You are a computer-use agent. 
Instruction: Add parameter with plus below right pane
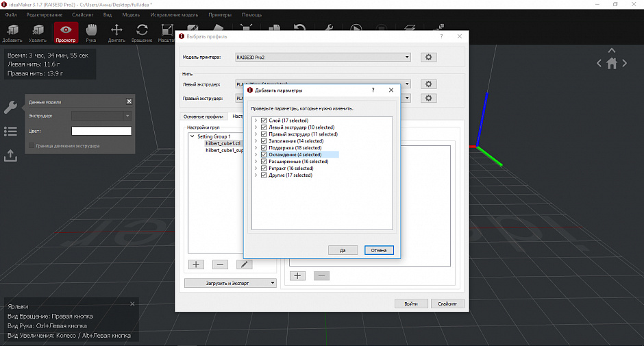[297, 276]
